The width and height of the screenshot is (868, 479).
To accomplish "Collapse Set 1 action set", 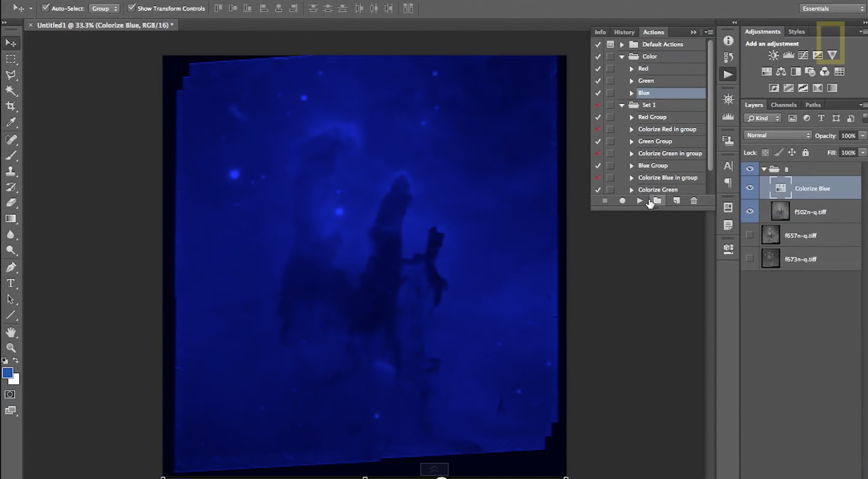I will point(622,105).
